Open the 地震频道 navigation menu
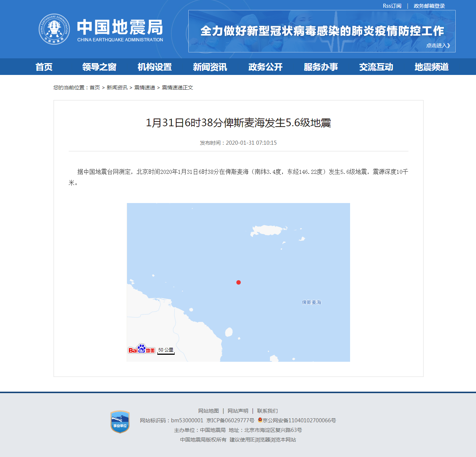This screenshot has width=476, height=457. (x=432, y=67)
